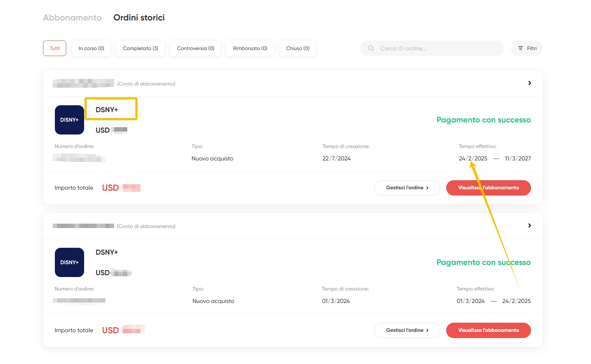The width and height of the screenshot is (591, 364).
Task: Click Pagamento con successo on first order
Action: (483, 120)
